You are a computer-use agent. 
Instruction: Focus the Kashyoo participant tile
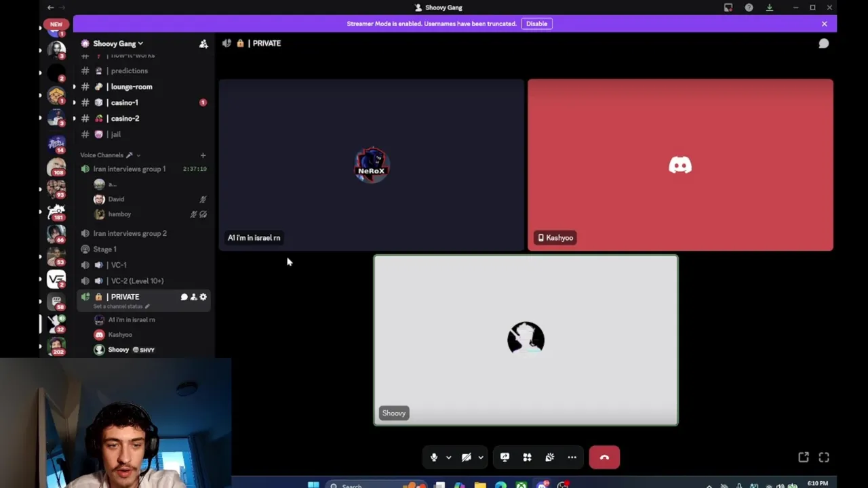point(680,165)
